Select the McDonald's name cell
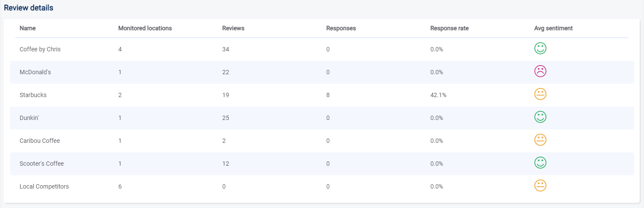This screenshot has height=208, width=644. (x=35, y=72)
